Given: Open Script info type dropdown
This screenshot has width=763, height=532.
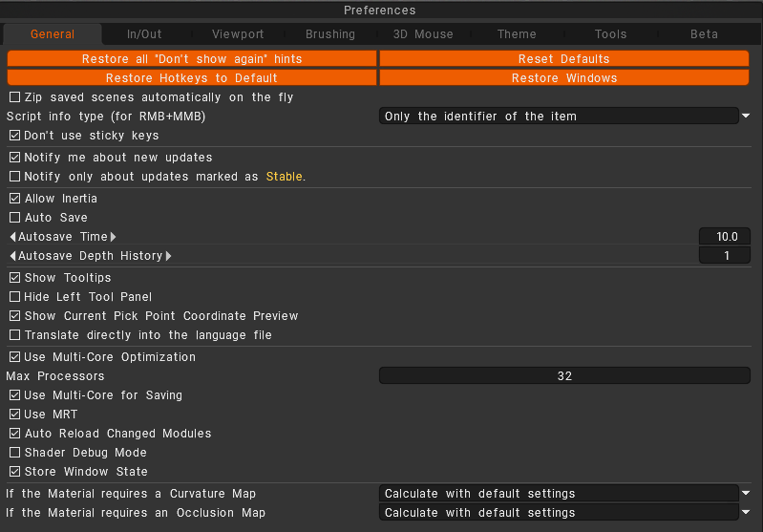Looking at the screenshot, I should (565, 117).
